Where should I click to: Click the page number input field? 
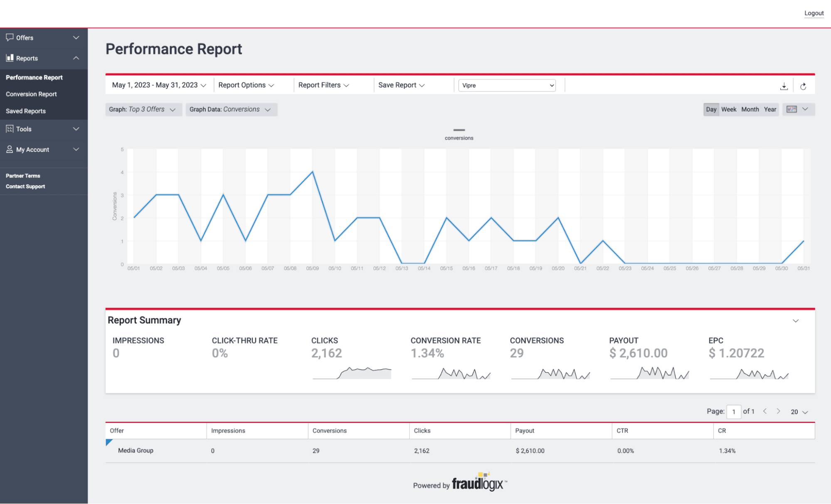pos(734,411)
